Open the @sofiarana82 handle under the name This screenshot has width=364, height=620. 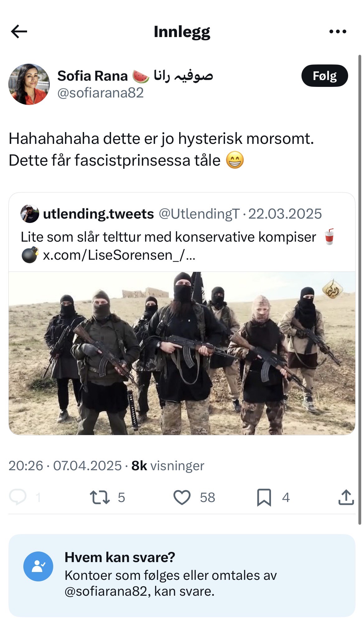100,93
